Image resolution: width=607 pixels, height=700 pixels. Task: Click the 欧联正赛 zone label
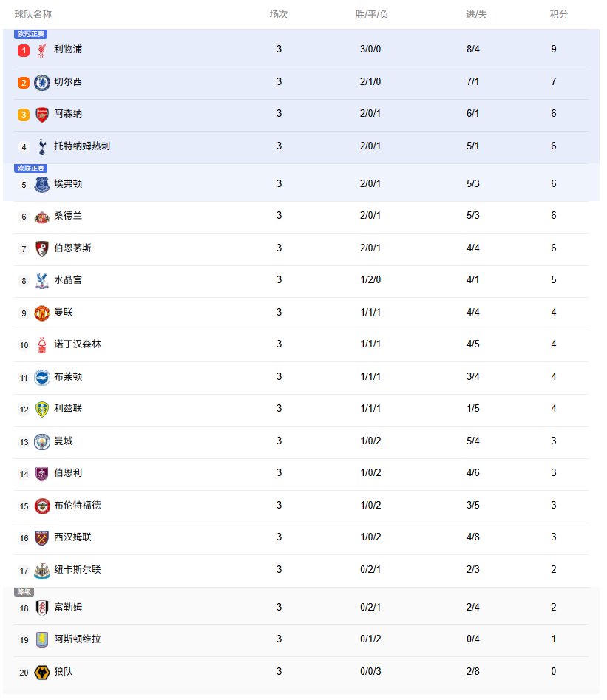click(31, 169)
